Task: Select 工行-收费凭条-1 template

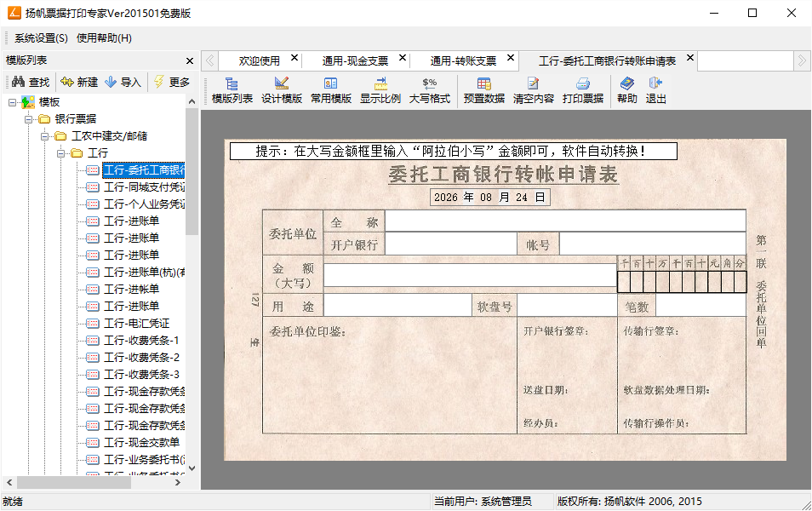Action: 141,341
